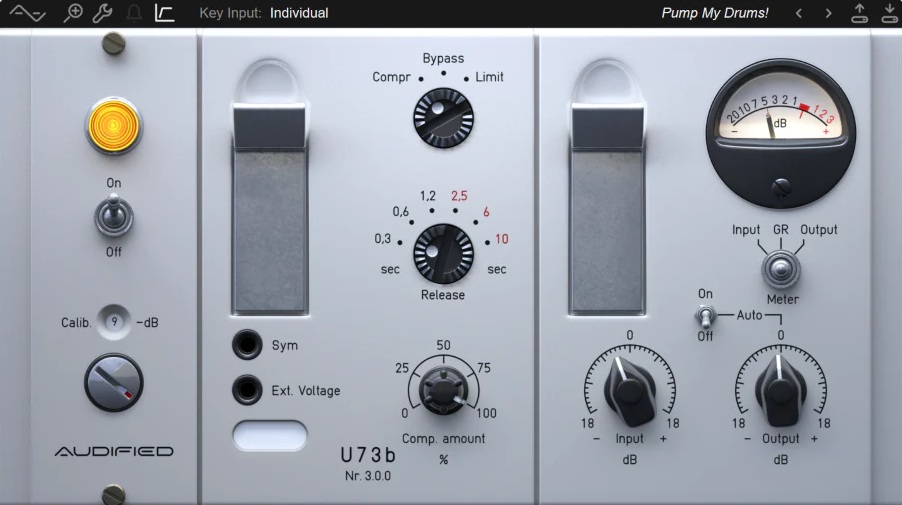Click the response curve graph icon

[x=165, y=13]
